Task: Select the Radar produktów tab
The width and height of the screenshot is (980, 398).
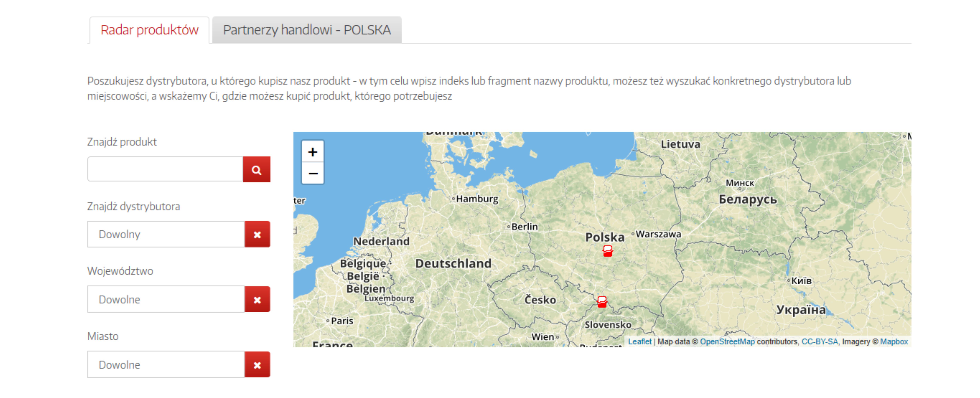Action: pos(150,30)
